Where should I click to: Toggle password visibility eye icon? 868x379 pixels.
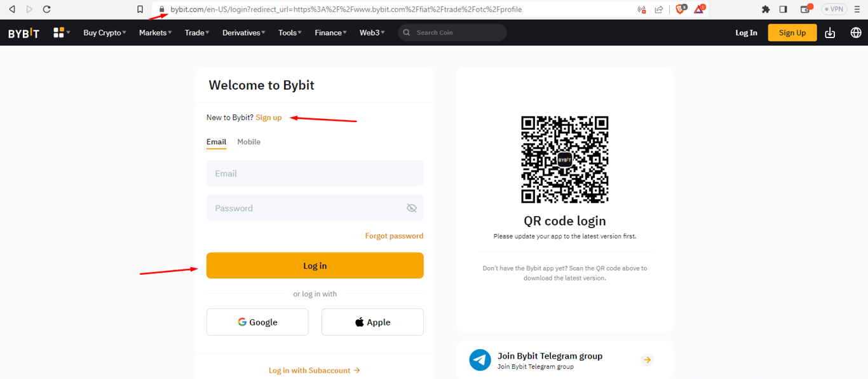pyautogui.click(x=411, y=208)
